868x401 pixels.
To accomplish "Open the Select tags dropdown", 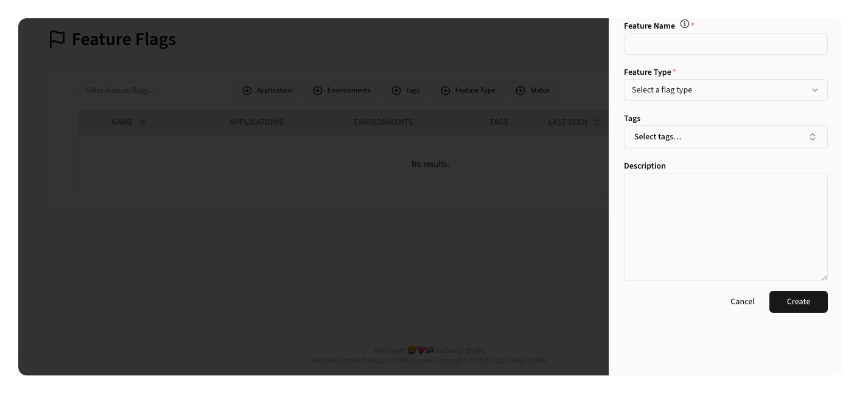I will pyautogui.click(x=726, y=136).
